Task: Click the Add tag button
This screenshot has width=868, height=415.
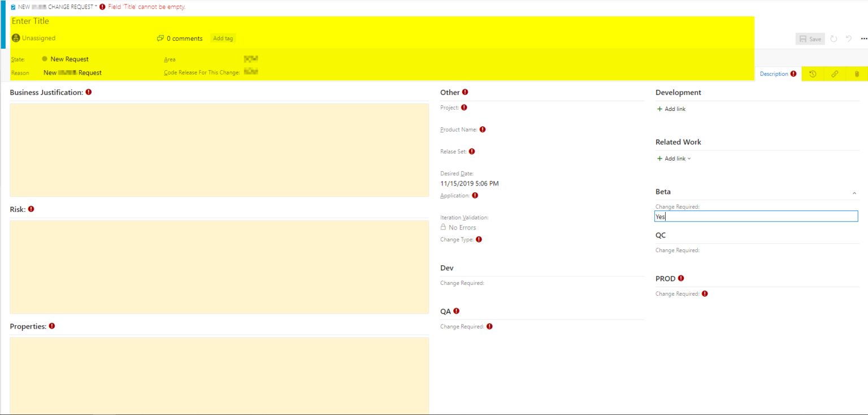Action: point(223,38)
